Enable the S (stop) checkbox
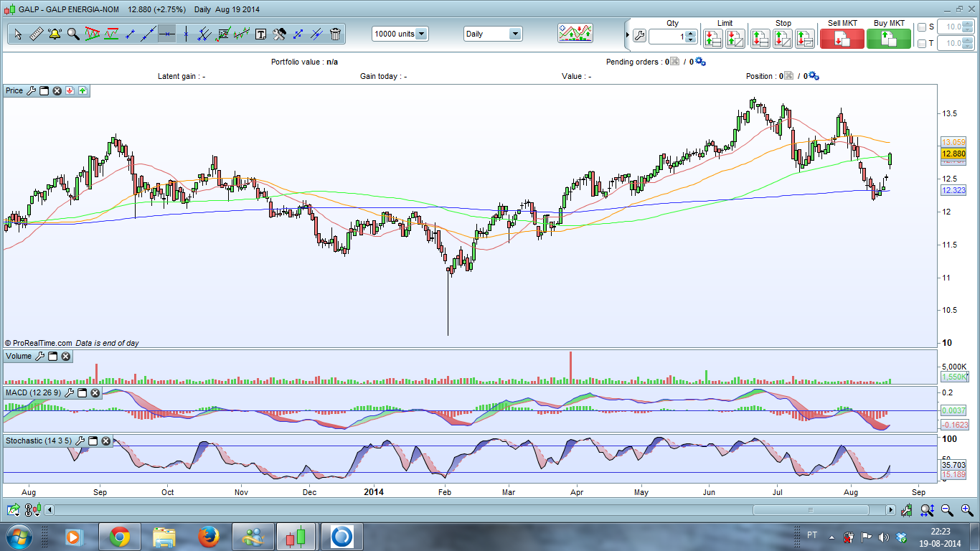 tap(922, 27)
